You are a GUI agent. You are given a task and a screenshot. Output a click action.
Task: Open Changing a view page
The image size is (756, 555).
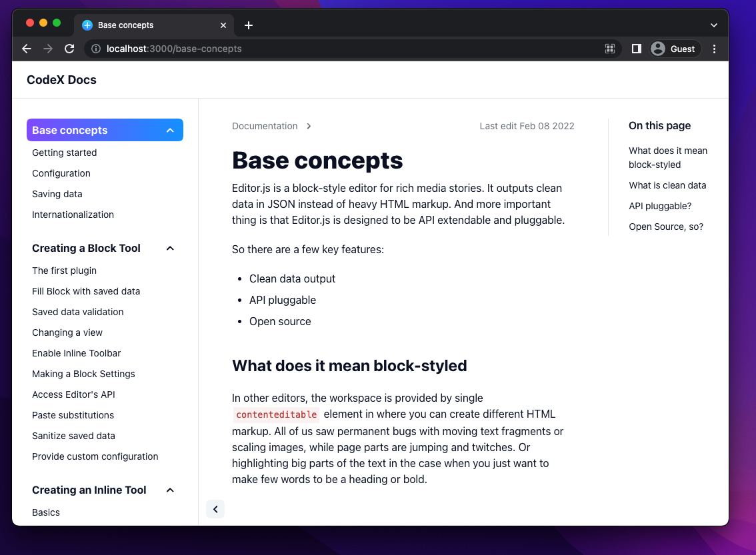[67, 333]
